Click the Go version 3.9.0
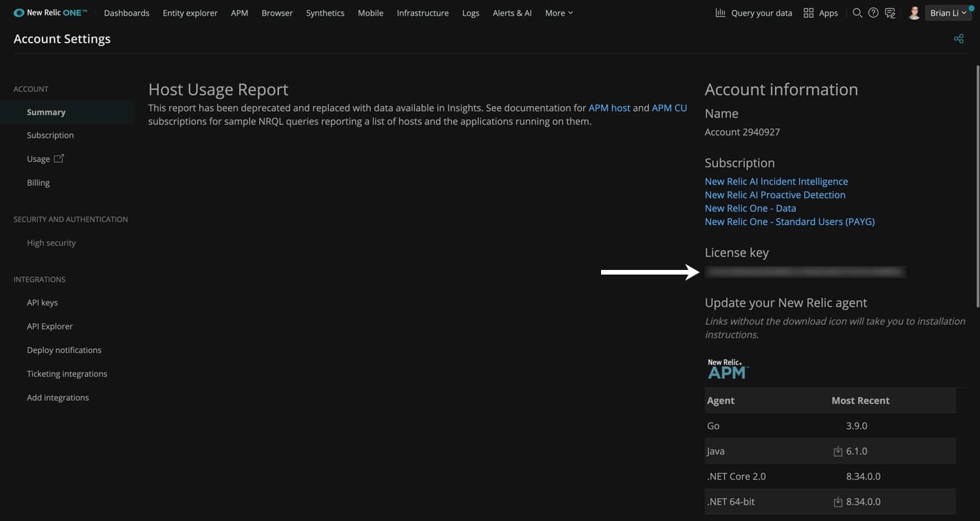Screen dimensions: 980x521 (857, 426)
